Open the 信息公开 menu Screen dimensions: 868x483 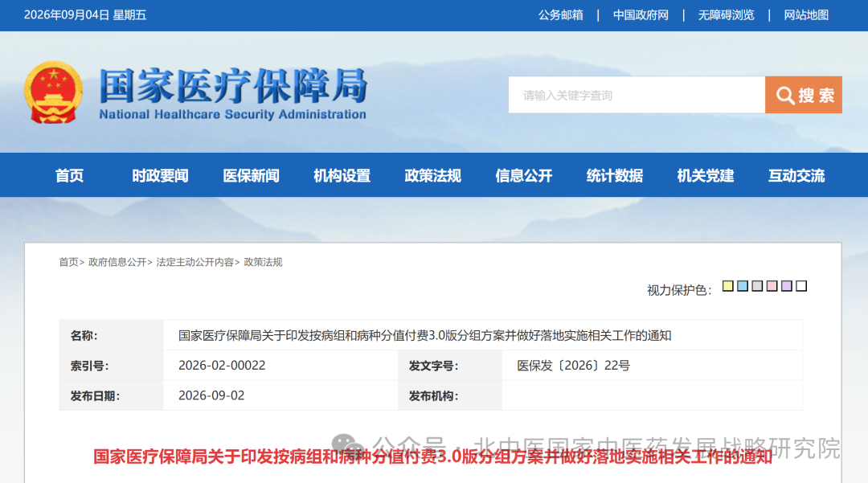(524, 175)
